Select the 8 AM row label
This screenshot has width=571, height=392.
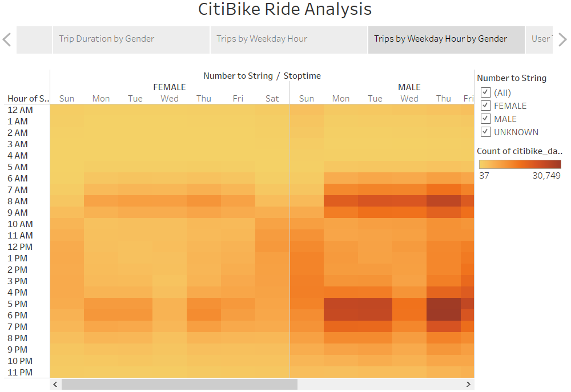click(19, 201)
